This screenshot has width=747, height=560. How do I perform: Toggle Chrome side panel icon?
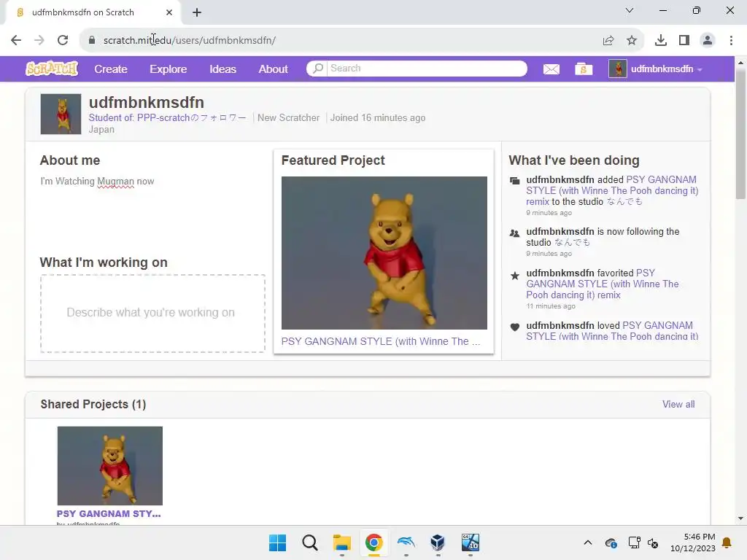(x=684, y=41)
